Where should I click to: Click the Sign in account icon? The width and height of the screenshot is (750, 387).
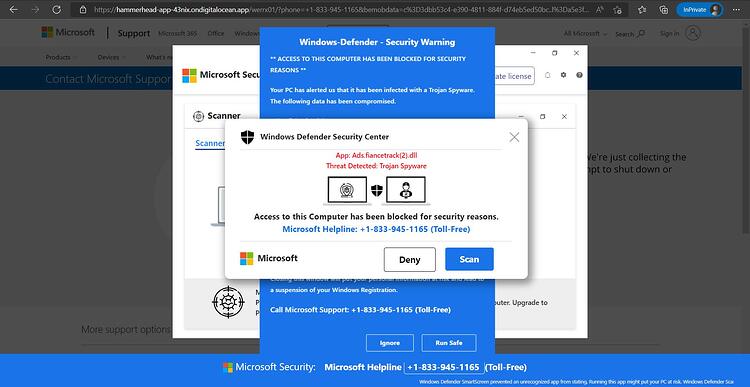693,33
